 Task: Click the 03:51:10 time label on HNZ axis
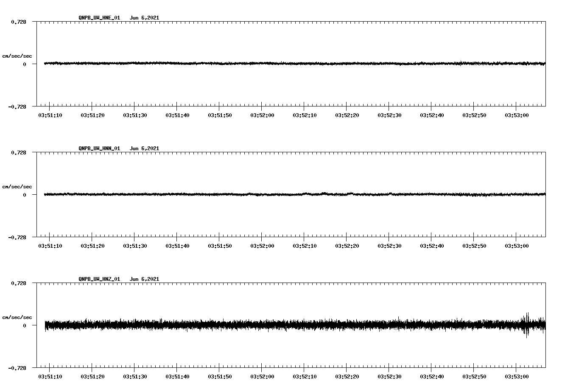coord(50,377)
